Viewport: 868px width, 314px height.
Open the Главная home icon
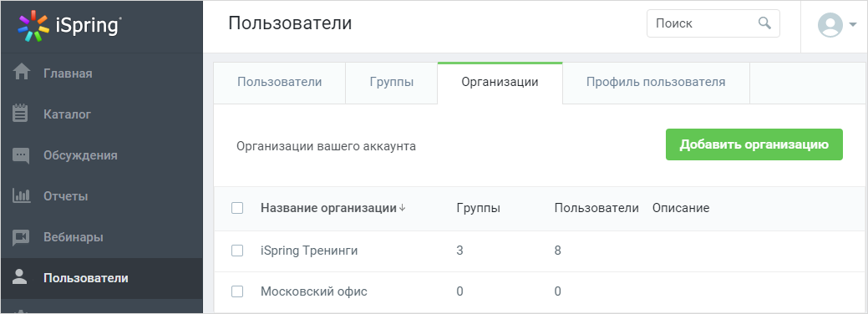point(21,73)
